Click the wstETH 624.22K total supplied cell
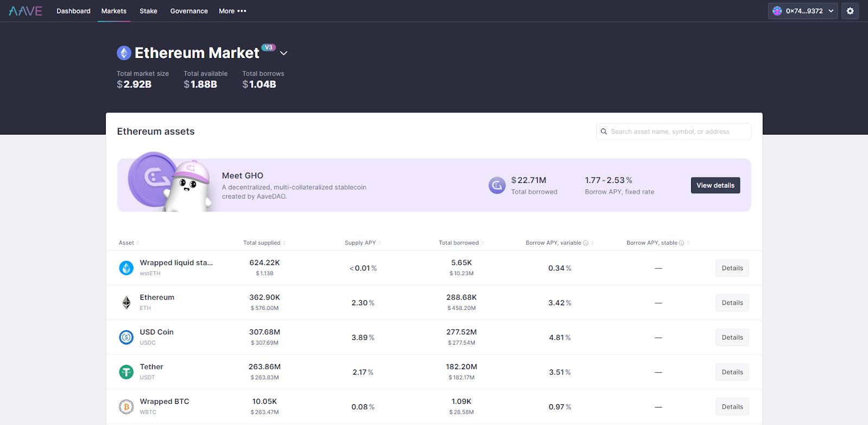 click(x=265, y=262)
